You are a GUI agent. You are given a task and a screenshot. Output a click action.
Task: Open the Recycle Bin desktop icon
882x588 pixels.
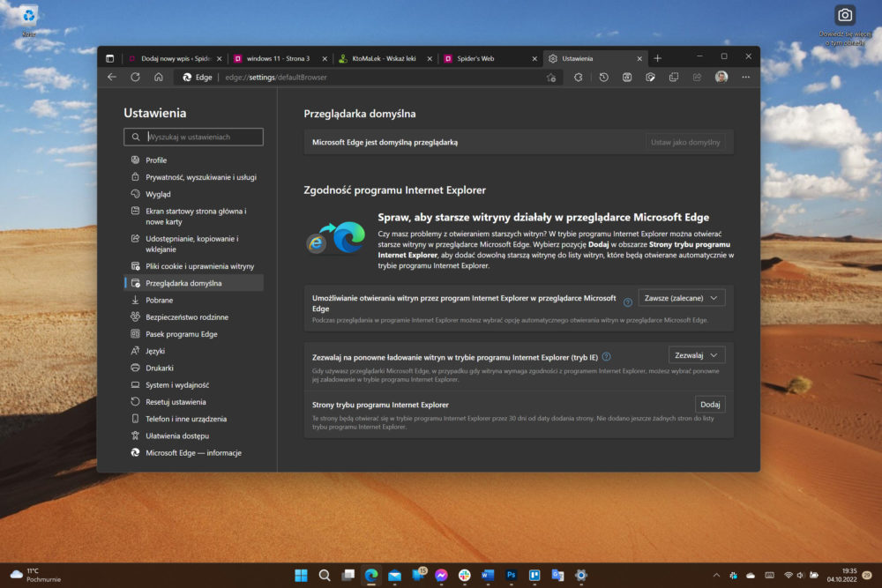[29, 20]
